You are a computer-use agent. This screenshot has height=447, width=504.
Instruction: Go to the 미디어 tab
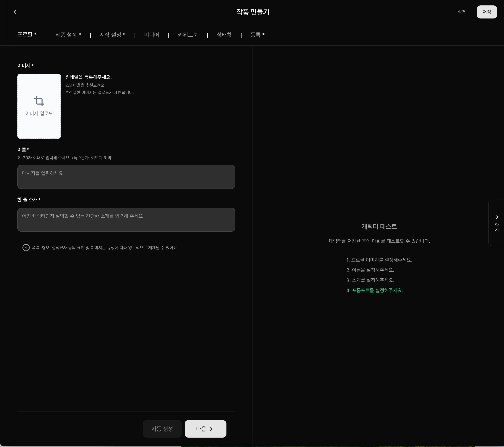tap(151, 35)
